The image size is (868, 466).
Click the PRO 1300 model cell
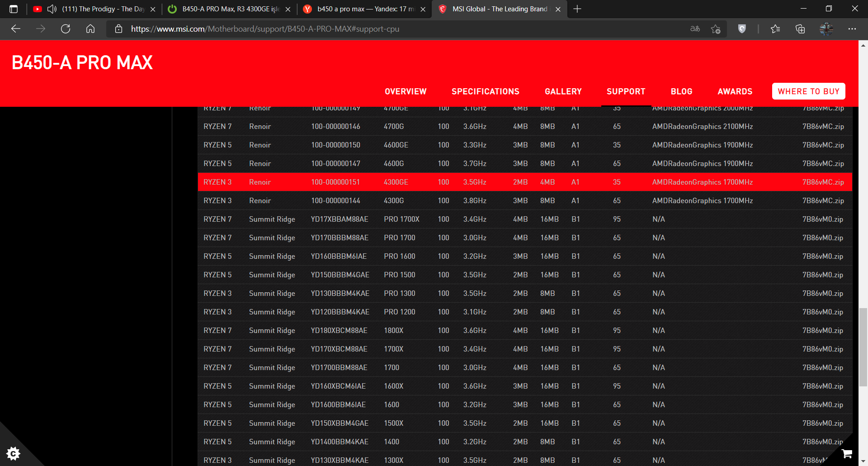tap(400, 294)
